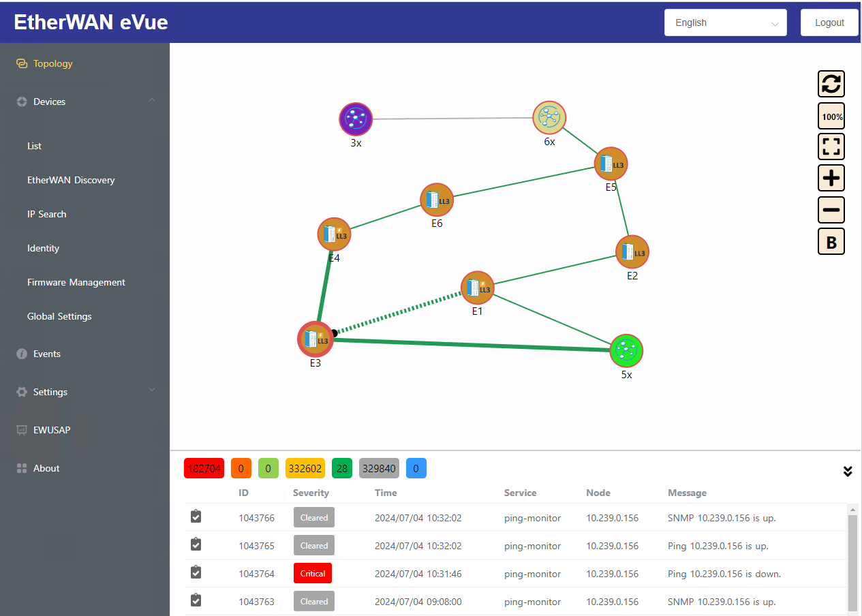Viewport: 862px width, 616px height.
Task: Click the refresh topology icon
Action: click(831, 84)
